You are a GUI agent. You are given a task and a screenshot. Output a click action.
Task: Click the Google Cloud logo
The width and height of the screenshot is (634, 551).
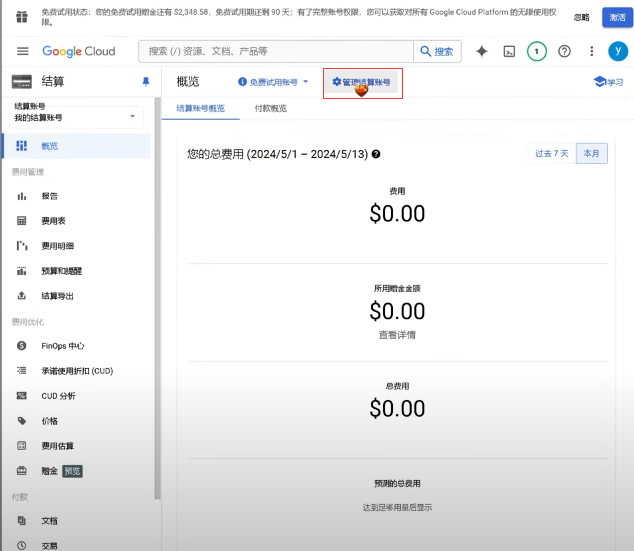[x=79, y=51]
